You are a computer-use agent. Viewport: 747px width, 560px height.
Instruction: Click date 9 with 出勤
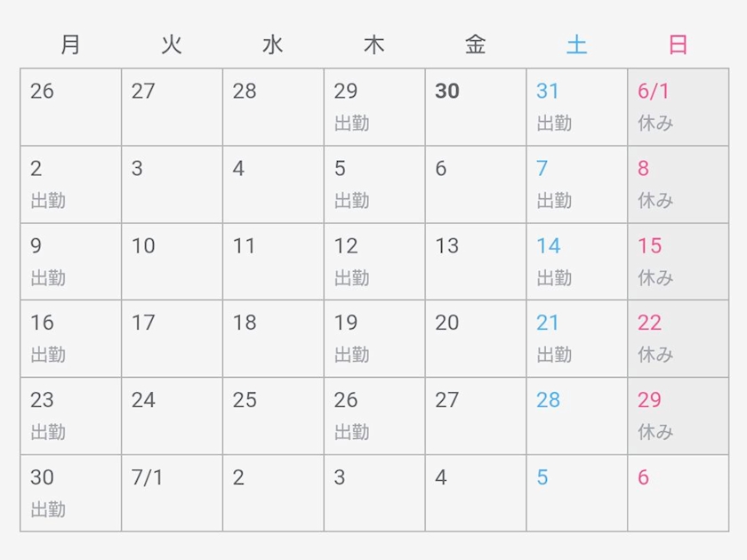pyautogui.click(x=71, y=261)
